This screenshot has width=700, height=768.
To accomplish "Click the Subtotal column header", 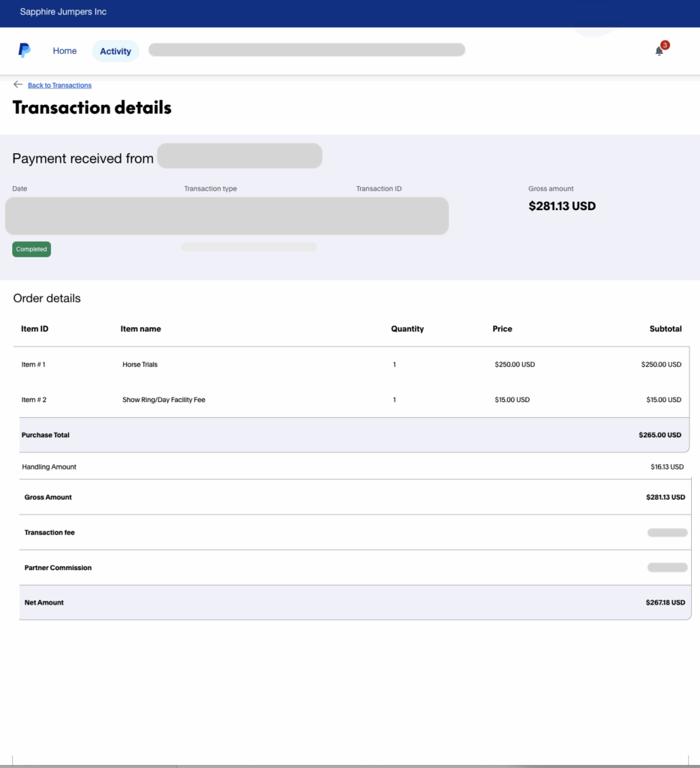I will click(665, 328).
